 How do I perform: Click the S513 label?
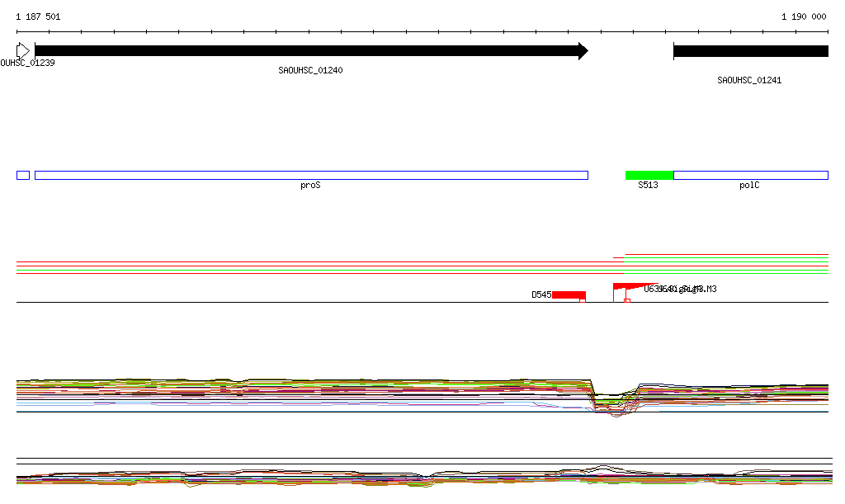(648, 186)
